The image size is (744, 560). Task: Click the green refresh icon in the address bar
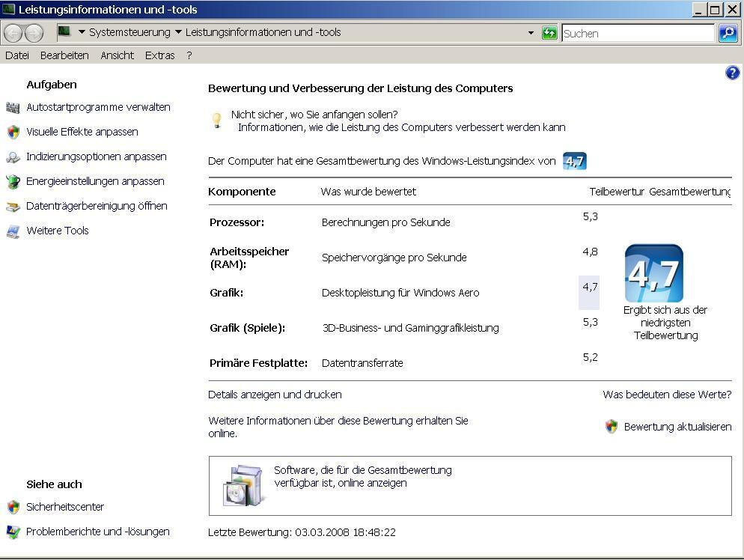point(549,33)
